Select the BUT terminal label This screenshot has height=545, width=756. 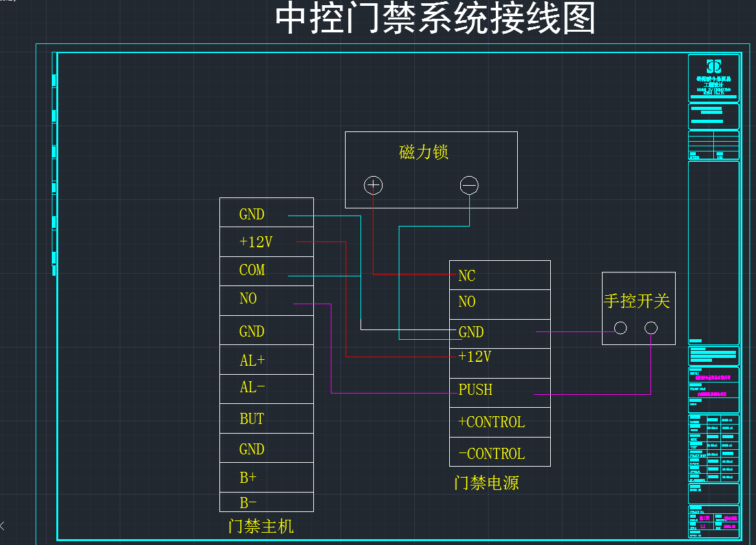(252, 419)
